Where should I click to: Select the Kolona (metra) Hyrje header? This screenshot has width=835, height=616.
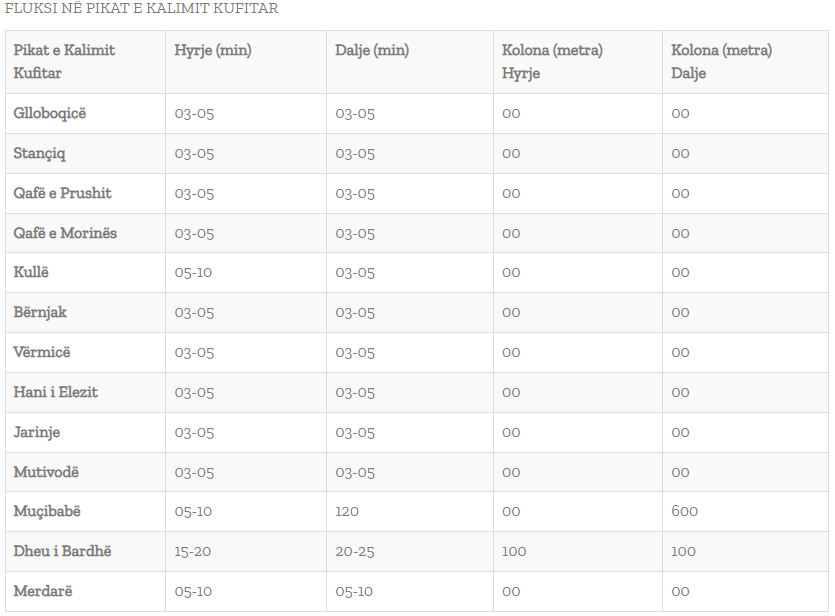pos(552,62)
